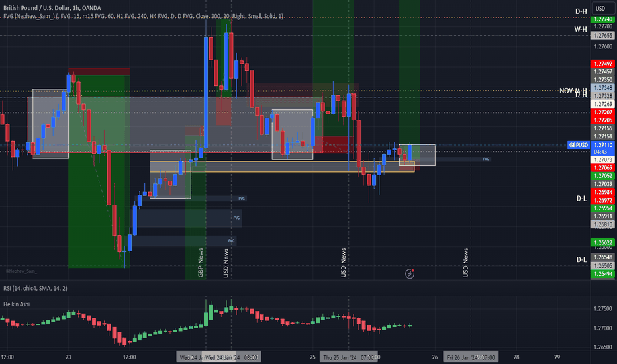The width and height of the screenshot is (617, 364).
Task: Click the W-H level label
Action: [581, 29]
